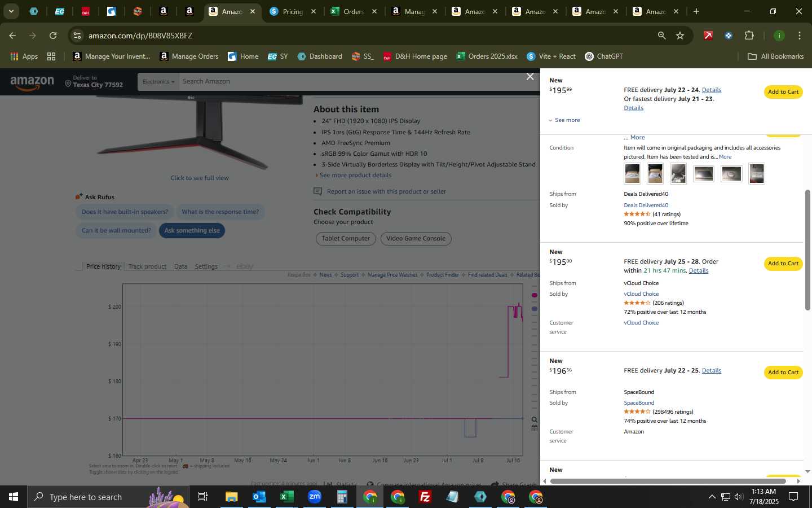812x508 pixels.
Task: Expand hidden system tray icons
Action: click(x=712, y=497)
